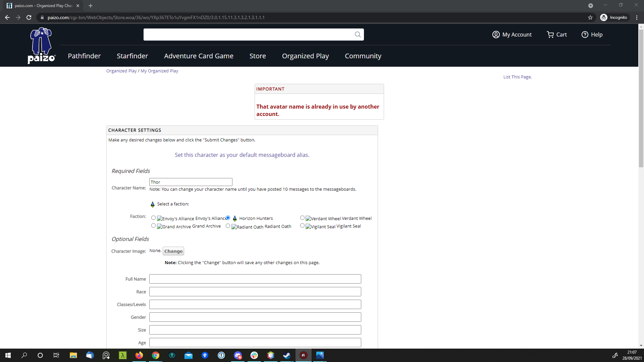Set this character as default messageboard alias
Screen dimensions: 644x362
click(x=242, y=155)
